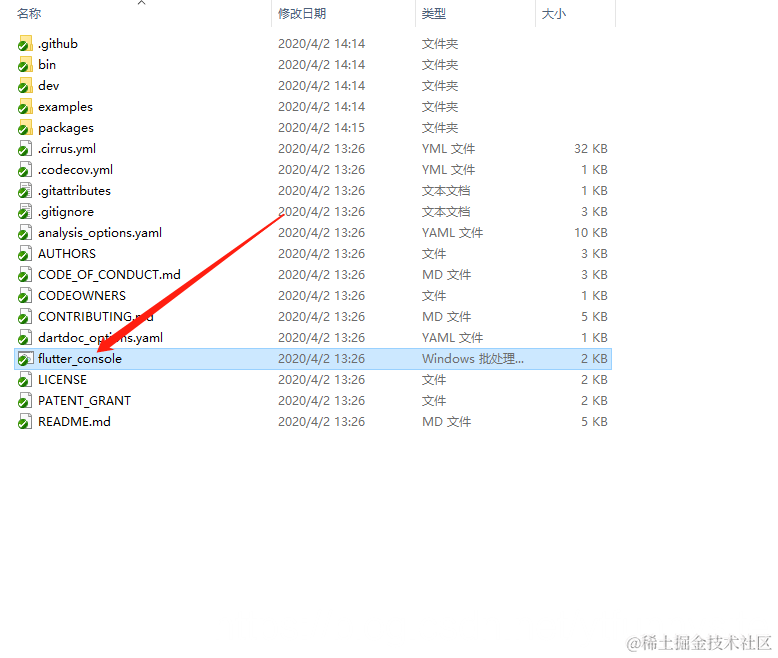
Task: Select the analysis_options.yaml file name
Action: [100, 233]
